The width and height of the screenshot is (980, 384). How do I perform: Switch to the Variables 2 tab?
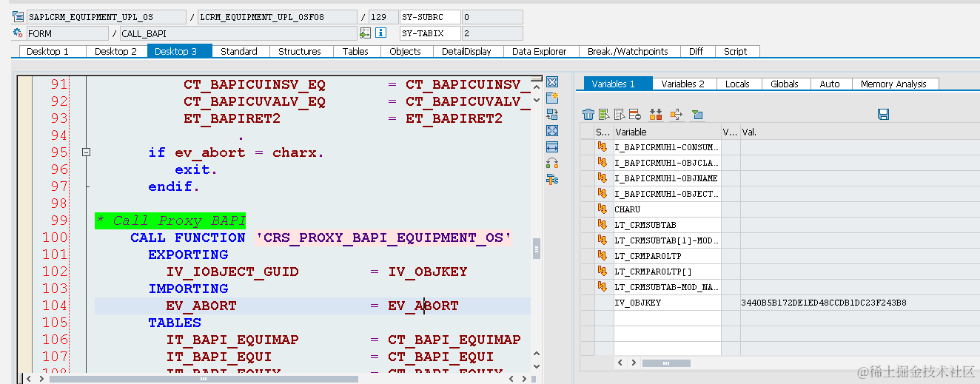(x=683, y=84)
